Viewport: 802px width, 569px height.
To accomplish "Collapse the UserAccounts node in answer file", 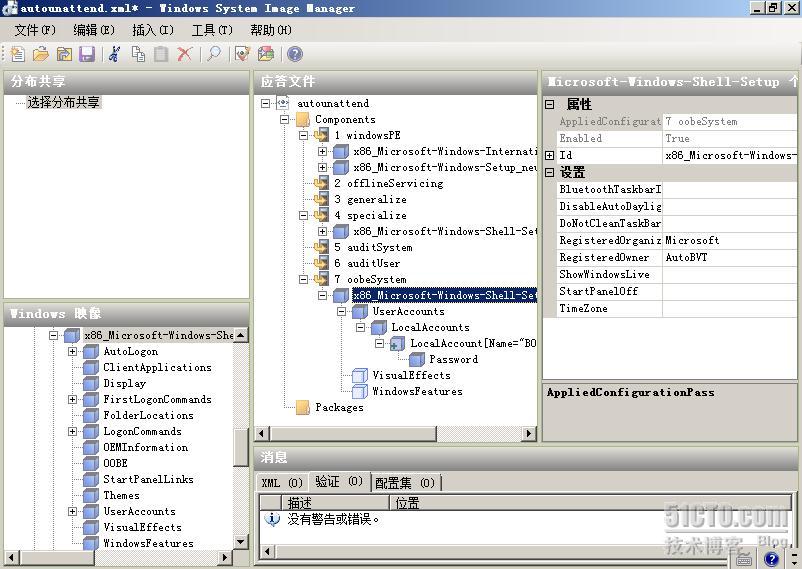I will pos(341,312).
